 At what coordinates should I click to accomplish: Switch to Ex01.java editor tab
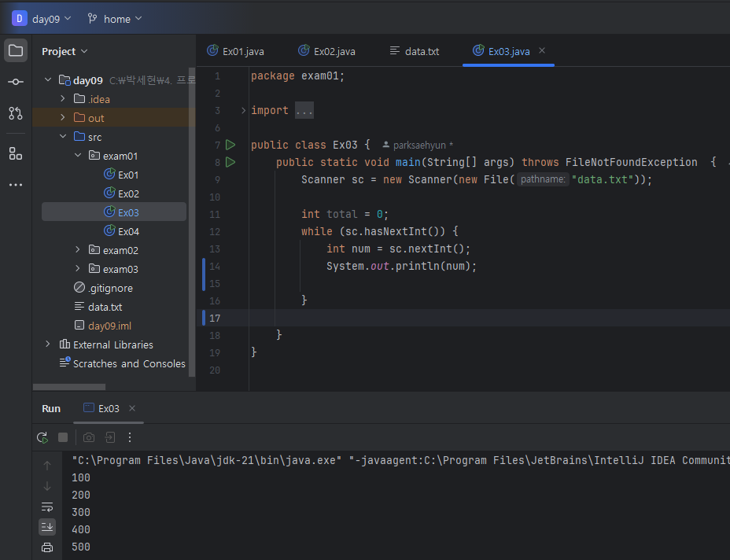pos(236,51)
